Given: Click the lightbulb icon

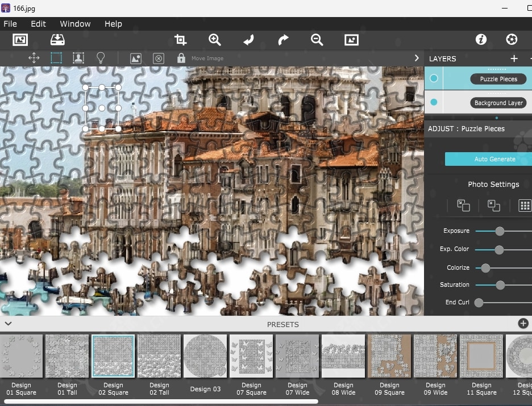Looking at the screenshot, I should [101, 58].
